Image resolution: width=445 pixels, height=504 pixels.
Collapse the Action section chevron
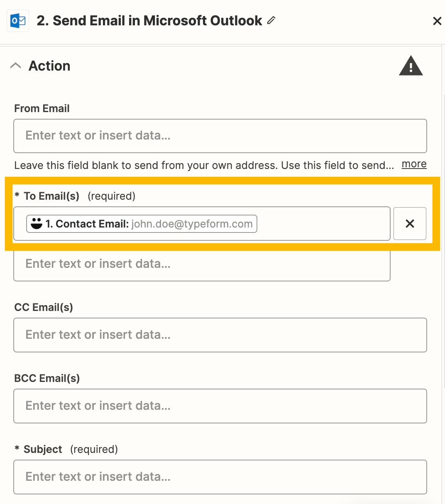(x=15, y=66)
